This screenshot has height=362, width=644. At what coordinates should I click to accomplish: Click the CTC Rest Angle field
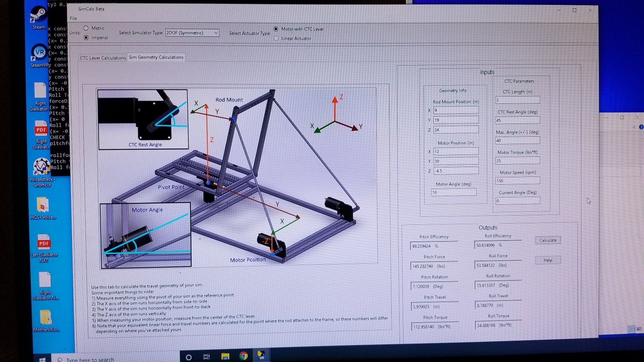[518, 120]
